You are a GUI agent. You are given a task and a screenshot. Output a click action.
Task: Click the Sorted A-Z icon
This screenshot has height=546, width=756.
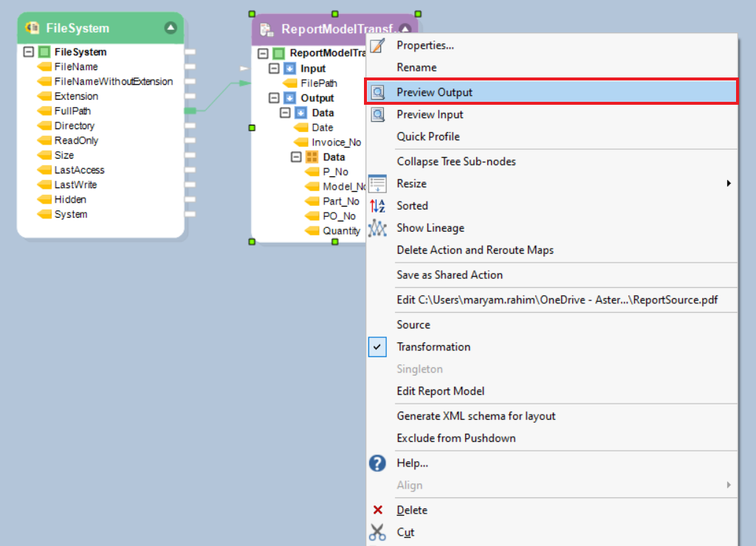pyautogui.click(x=377, y=206)
